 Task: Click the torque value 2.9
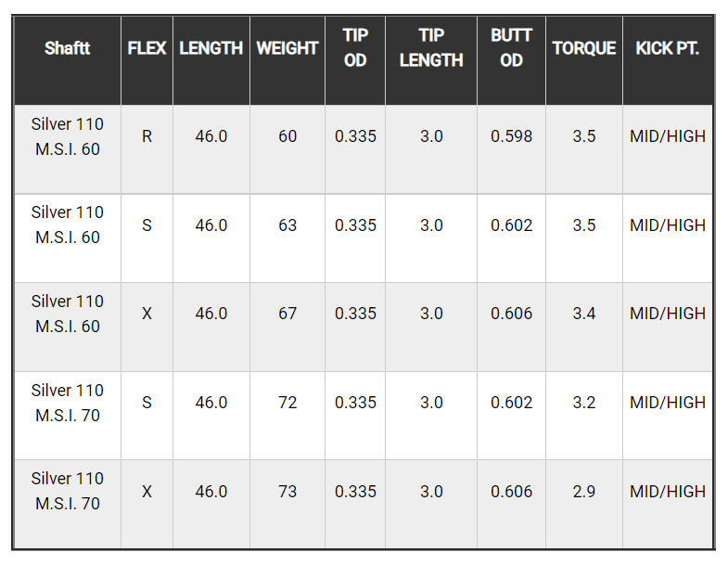click(584, 492)
